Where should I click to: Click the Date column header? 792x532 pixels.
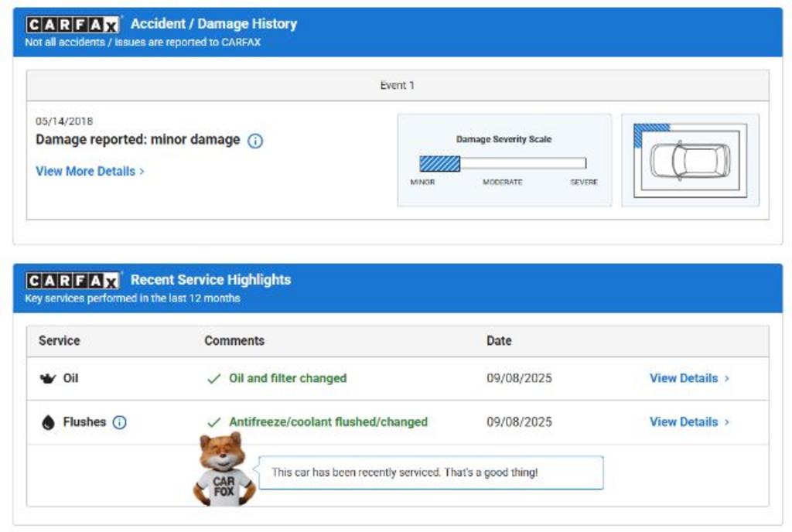pos(499,341)
